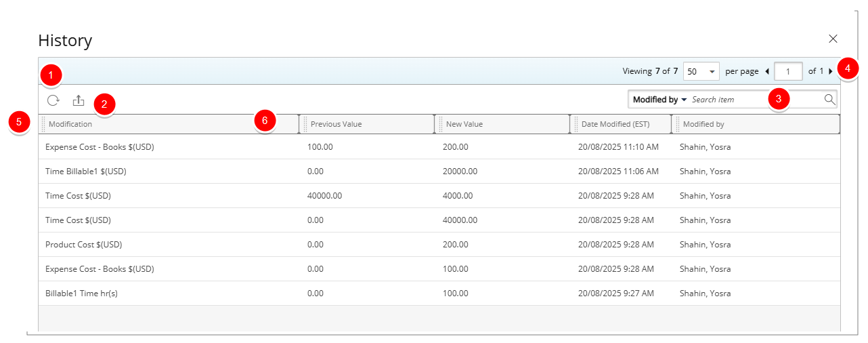Go to next page arrow
This screenshot has height=343, width=868.
831,71
